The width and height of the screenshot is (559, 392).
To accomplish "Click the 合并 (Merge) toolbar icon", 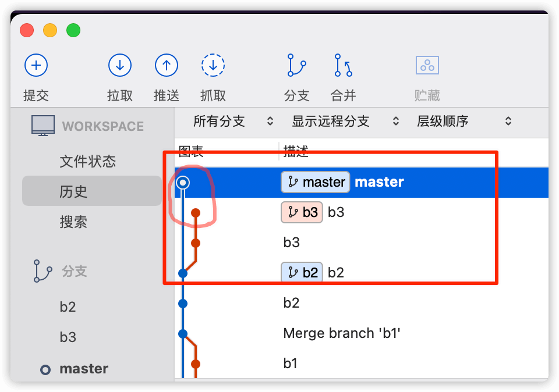I will pos(342,65).
